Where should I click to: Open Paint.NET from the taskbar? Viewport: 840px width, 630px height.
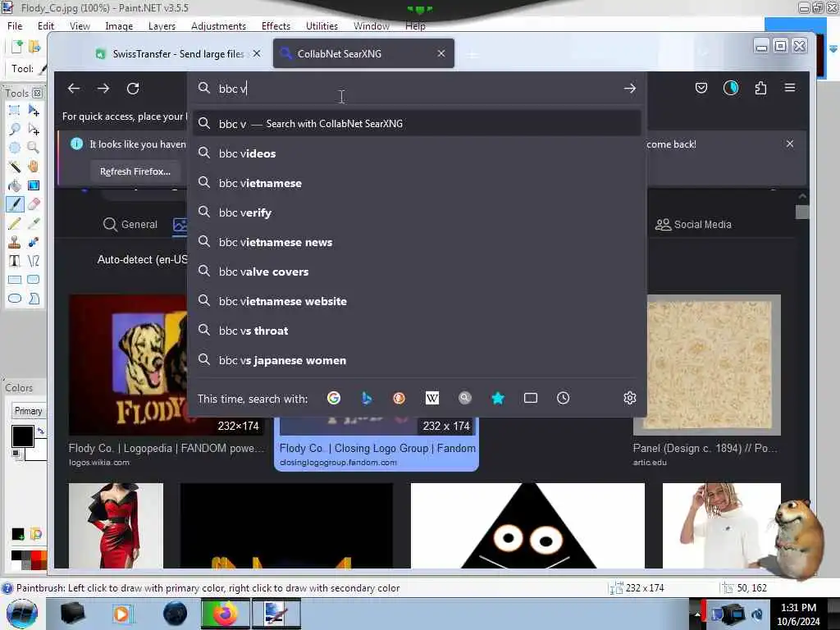click(x=276, y=614)
